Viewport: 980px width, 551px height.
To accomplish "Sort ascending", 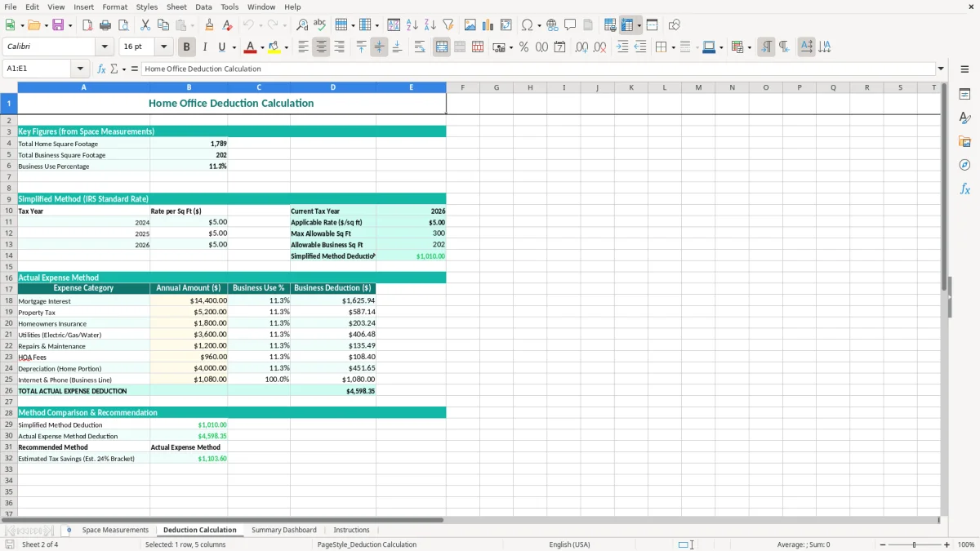I will coord(412,25).
